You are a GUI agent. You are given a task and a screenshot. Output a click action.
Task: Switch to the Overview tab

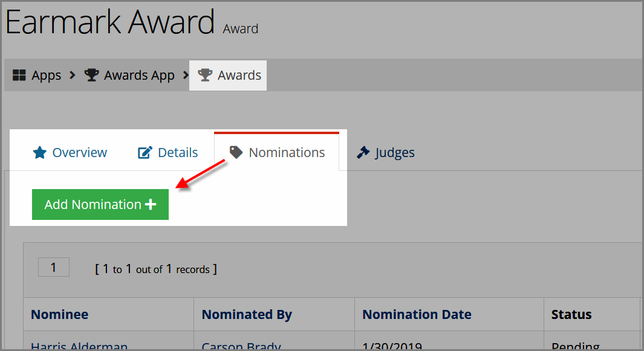coord(70,152)
